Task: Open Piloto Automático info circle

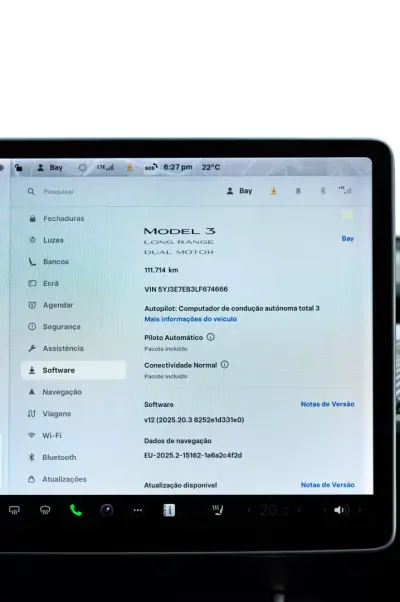Action: (x=211, y=337)
